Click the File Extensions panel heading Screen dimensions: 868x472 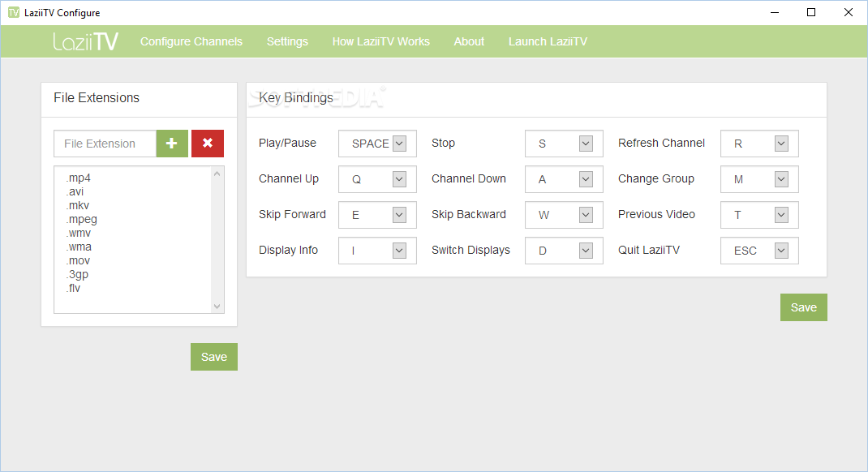(97, 98)
